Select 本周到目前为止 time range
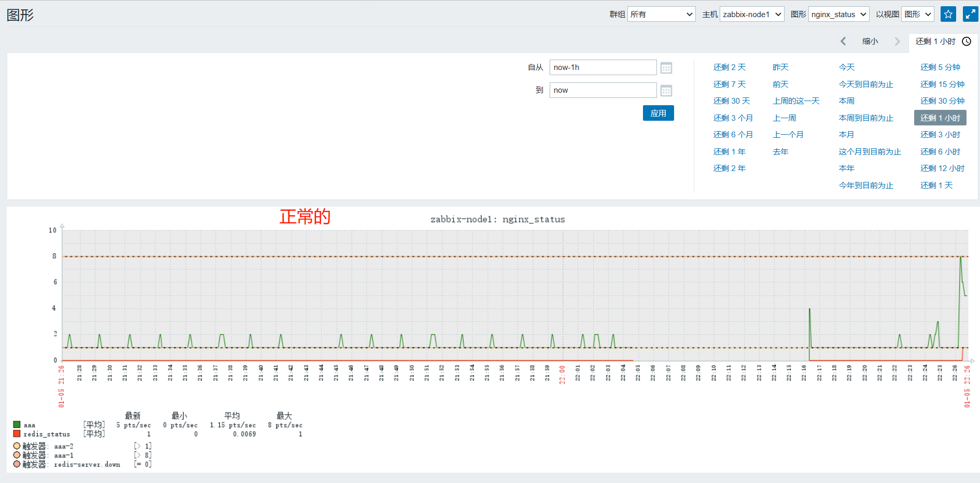 (x=866, y=118)
